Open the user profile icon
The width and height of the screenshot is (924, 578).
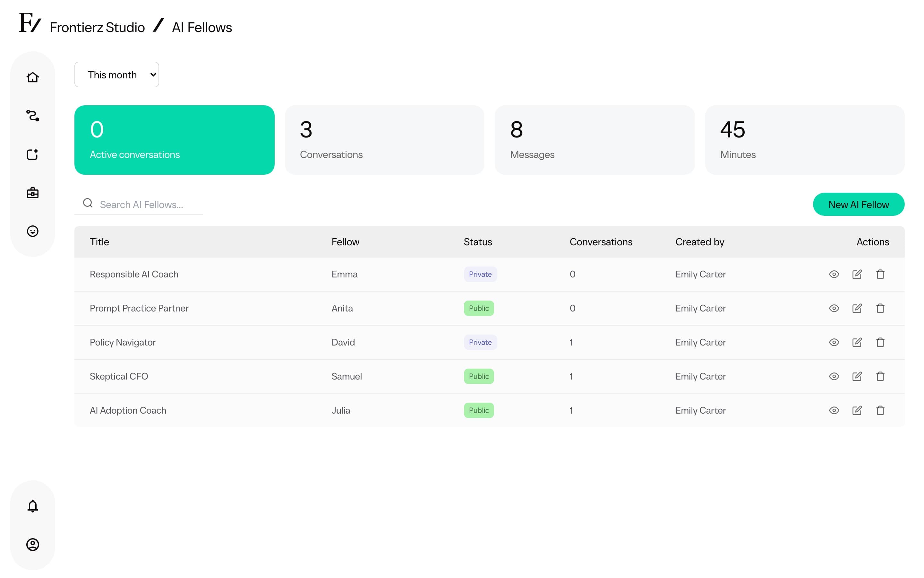(32, 544)
